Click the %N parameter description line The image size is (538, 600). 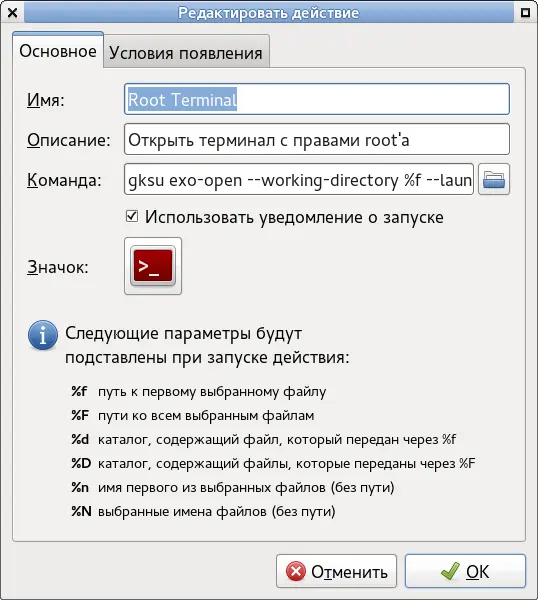(203, 512)
